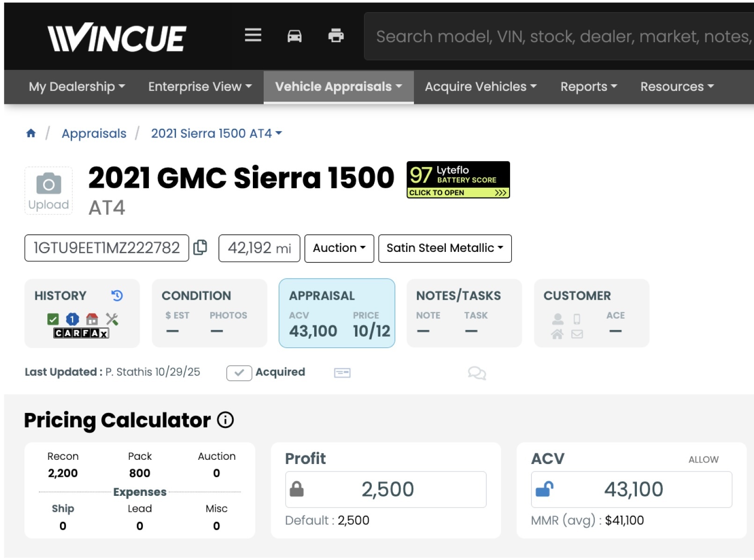
Task: Toggle the ACV unlock icon
Action: point(544,489)
